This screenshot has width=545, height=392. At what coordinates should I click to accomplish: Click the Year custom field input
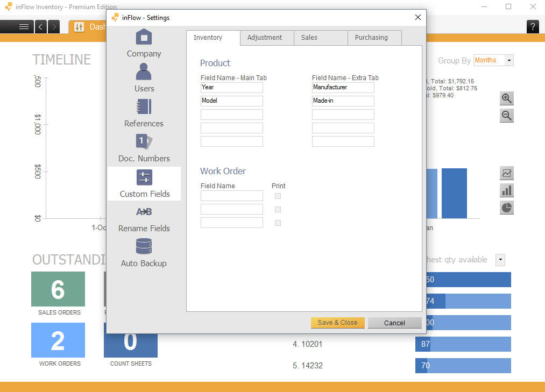tap(231, 87)
